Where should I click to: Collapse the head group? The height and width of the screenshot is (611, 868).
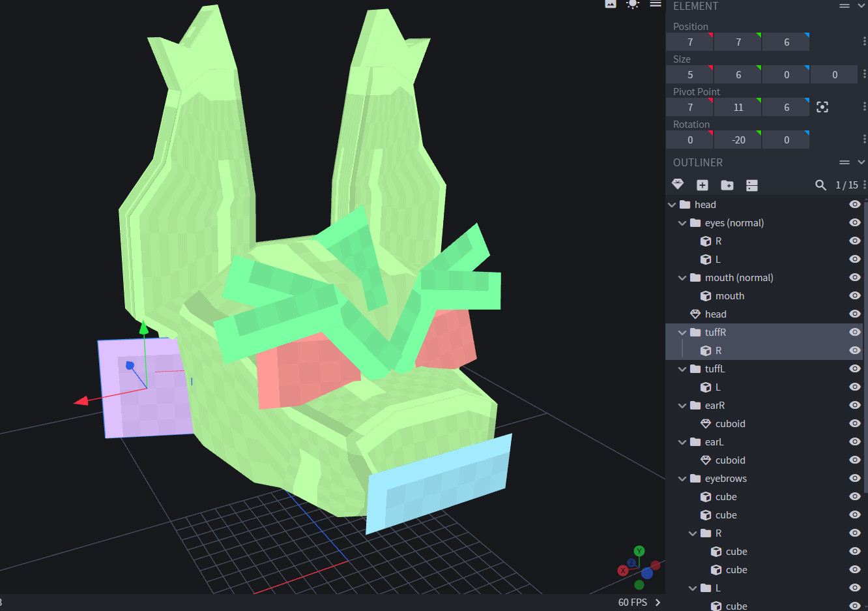click(672, 205)
